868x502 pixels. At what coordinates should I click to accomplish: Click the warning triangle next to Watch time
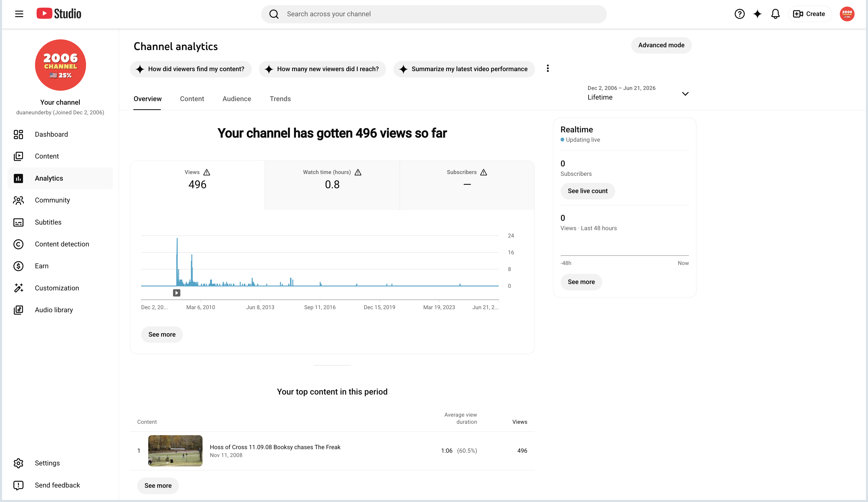pyautogui.click(x=358, y=172)
